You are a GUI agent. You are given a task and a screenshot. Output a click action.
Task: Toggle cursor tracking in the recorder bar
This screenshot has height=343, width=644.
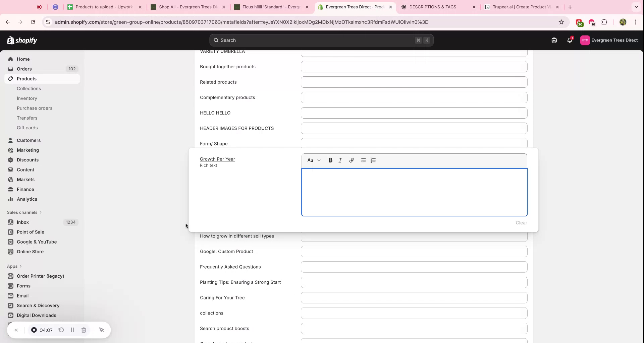click(x=102, y=330)
